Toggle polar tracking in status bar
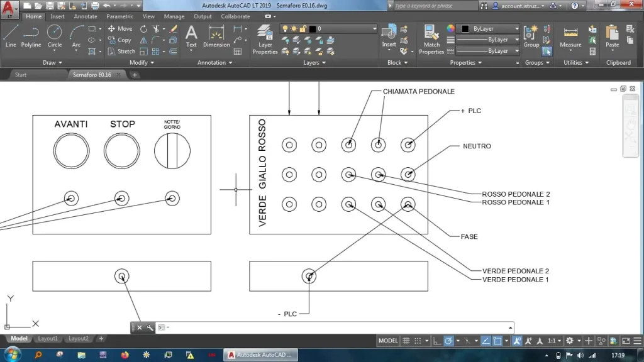 pos(449,341)
